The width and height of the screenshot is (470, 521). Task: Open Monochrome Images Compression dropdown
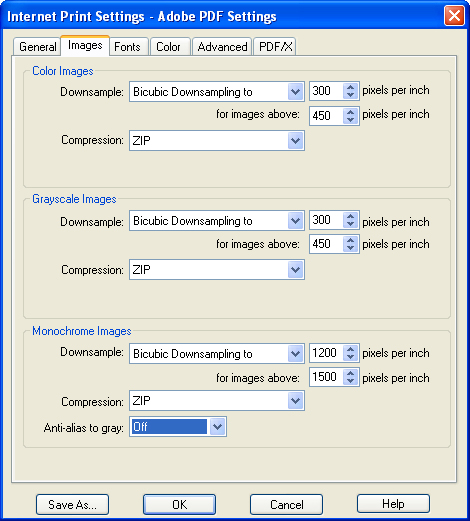point(217,400)
